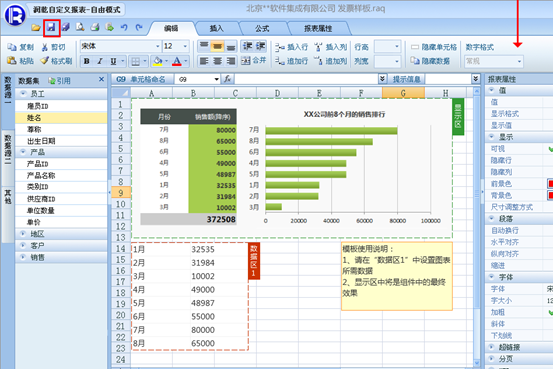Screen dimensions: 554x371
Task: Open the cell name box dropdown G9
Action: 217,80
